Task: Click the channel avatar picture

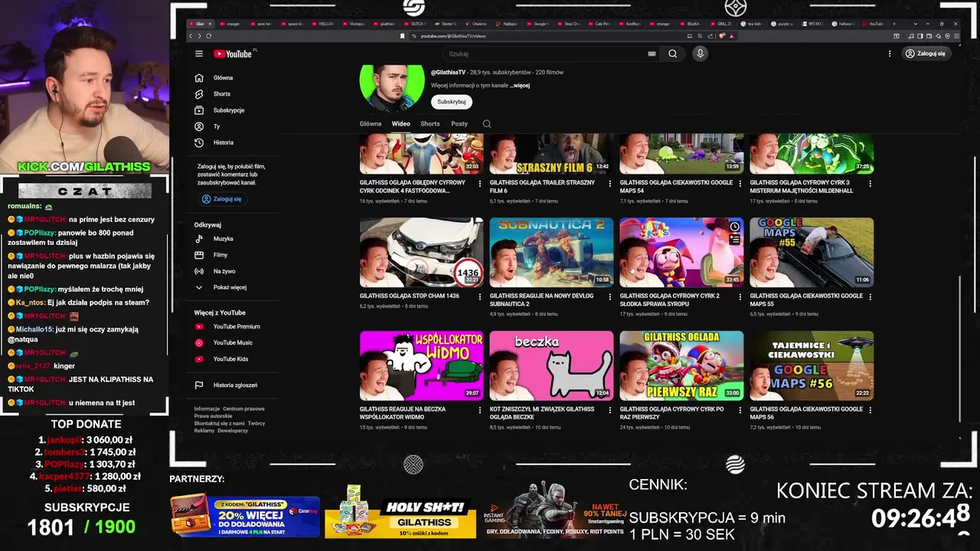Action: point(392,88)
